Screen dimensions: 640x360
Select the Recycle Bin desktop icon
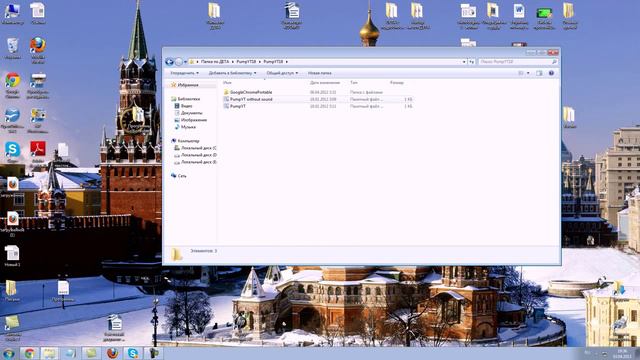[12, 49]
